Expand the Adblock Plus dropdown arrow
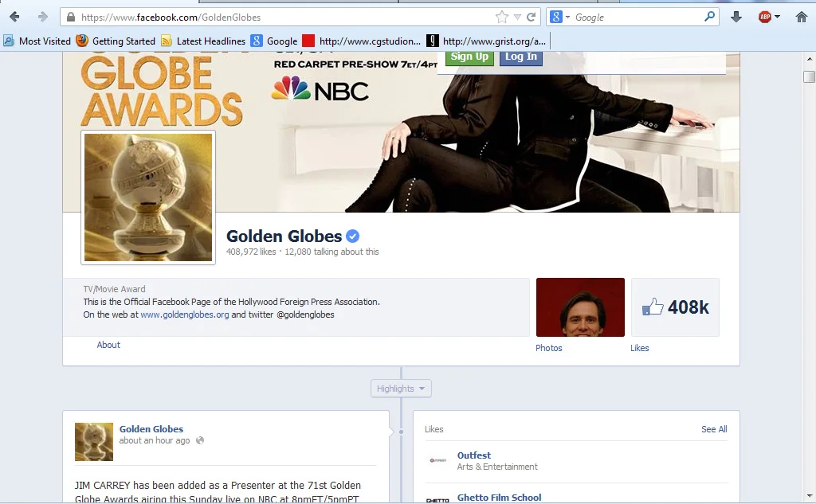816x504 pixels. click(x=777, y=18)
